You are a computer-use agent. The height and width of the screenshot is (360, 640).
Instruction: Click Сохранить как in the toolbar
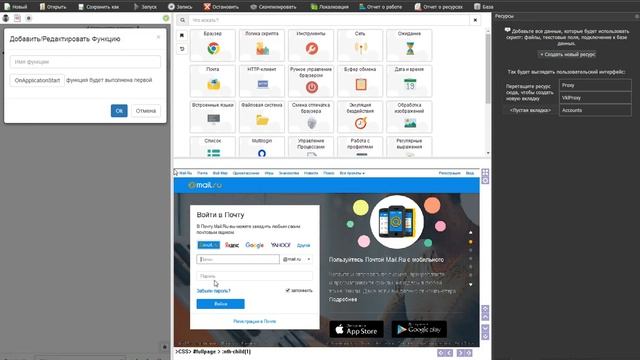pos(99,7)
